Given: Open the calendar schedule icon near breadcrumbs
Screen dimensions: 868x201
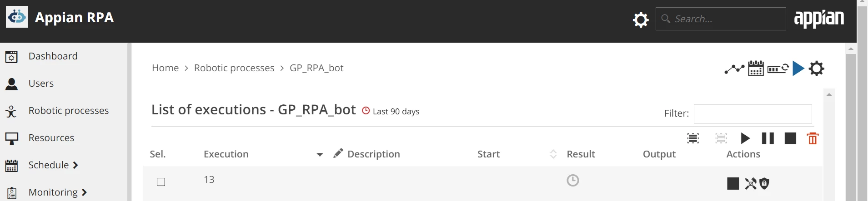Looking at the screenshot, I should [x=756, y=69].
